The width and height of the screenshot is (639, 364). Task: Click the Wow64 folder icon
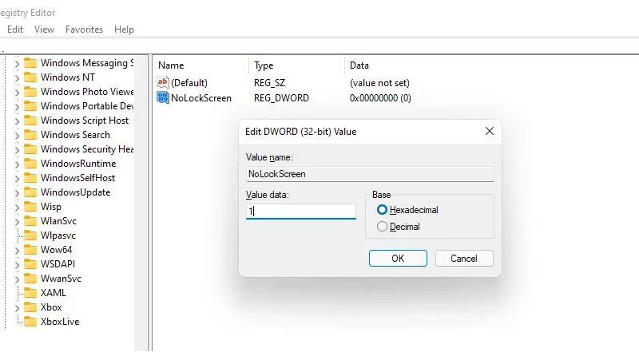(30, 250)
